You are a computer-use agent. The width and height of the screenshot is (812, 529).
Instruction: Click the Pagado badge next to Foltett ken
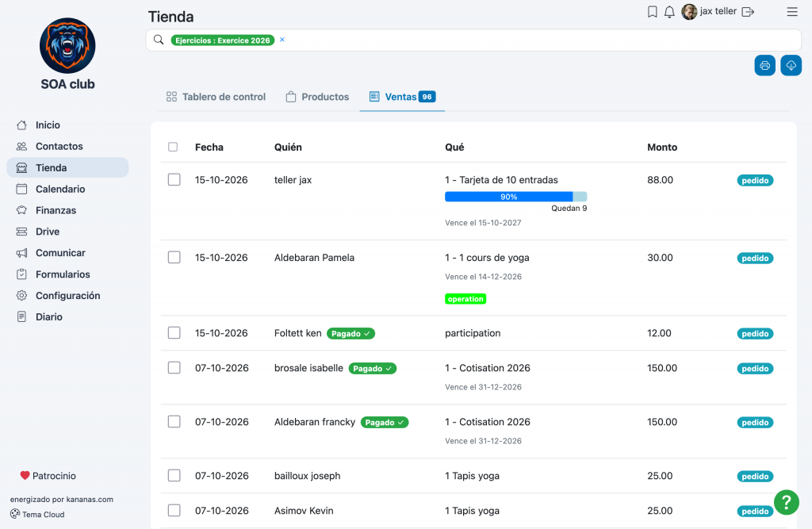350,334
